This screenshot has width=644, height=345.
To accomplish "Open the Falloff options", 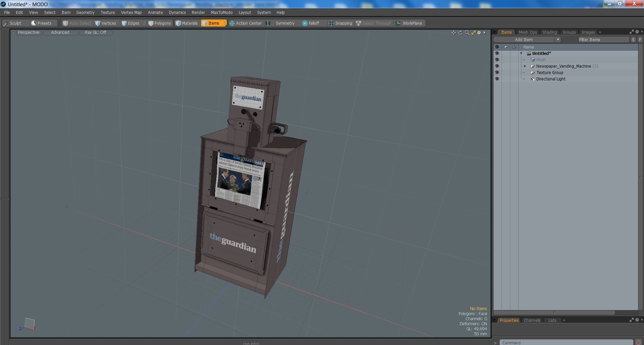I will point(311,23).
